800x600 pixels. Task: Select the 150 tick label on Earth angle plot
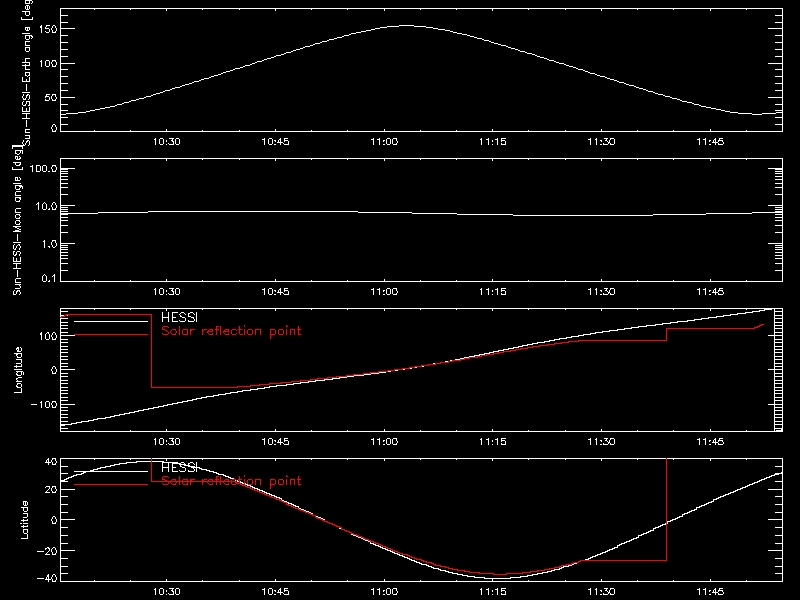[x=47, y=30]
